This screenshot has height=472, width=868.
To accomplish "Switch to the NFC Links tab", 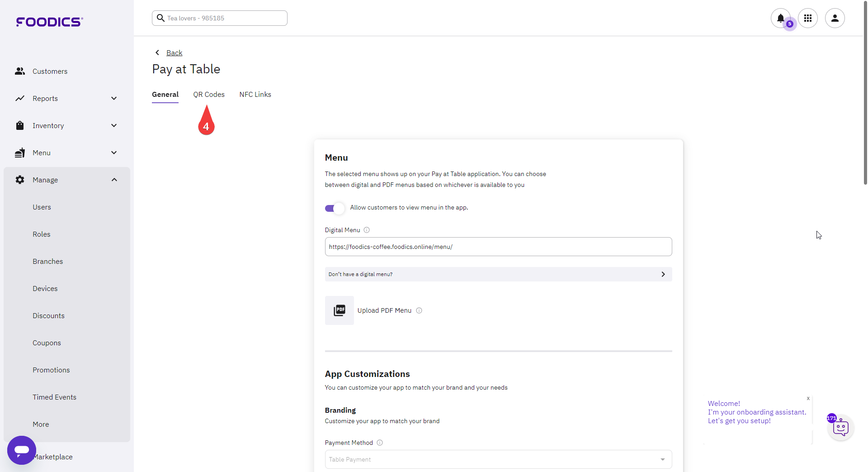I will 255,95.
